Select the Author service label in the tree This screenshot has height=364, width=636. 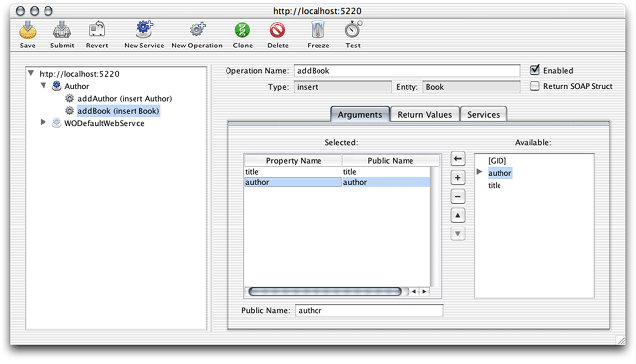(x=77, y=86)
